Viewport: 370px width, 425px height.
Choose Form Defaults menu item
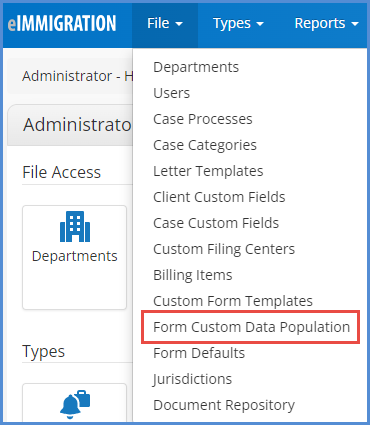[x=199, y=353]
